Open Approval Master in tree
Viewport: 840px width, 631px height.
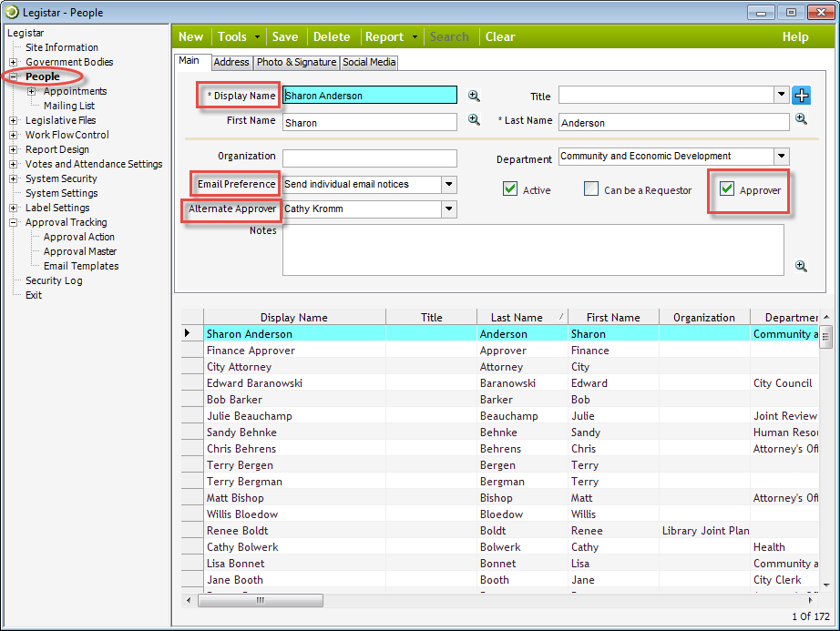[80, 251]
